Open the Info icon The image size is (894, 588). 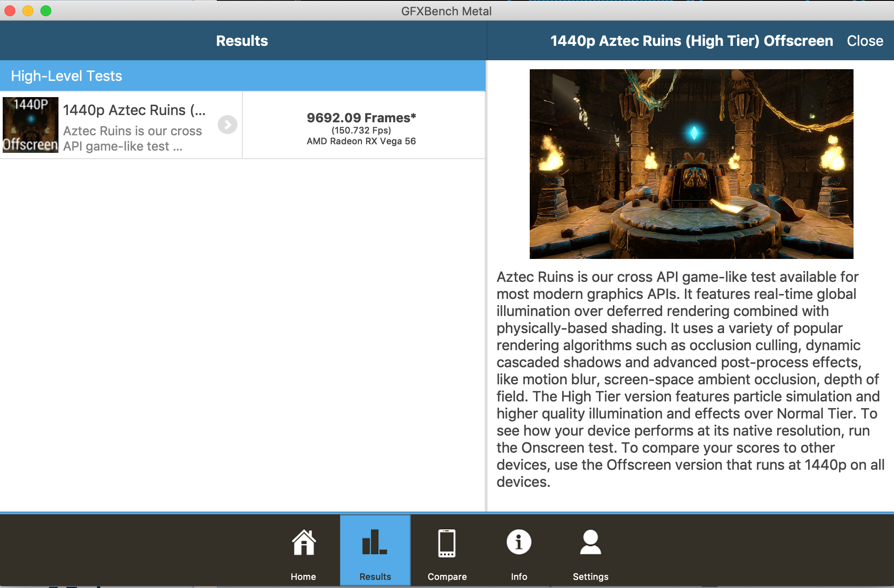[x=519, y=542]
